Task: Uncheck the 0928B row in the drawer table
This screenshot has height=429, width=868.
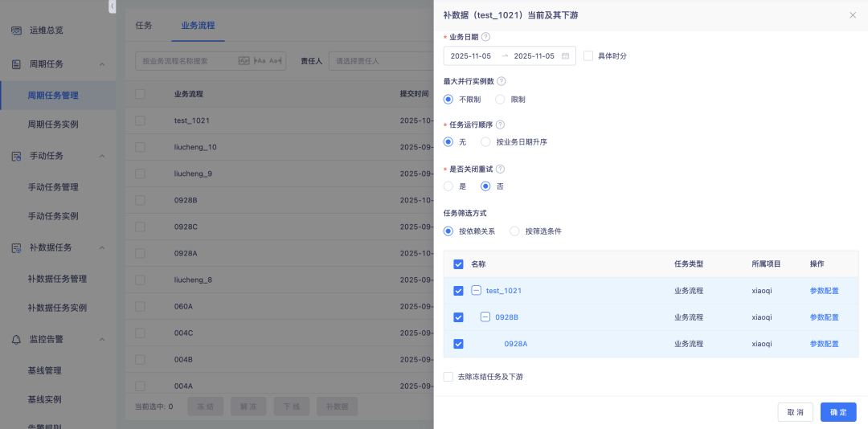Action: [x=458, y=317]
